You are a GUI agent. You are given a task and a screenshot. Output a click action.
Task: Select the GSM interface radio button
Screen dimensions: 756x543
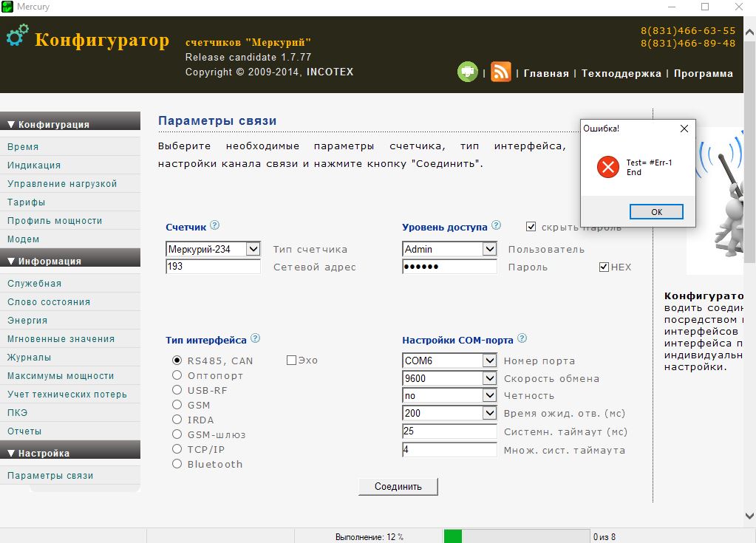[x=177, y=405]
